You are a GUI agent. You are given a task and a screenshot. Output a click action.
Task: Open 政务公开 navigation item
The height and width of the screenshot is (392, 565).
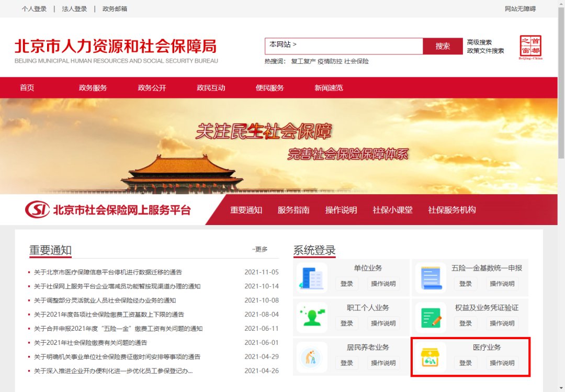point(152,87)
